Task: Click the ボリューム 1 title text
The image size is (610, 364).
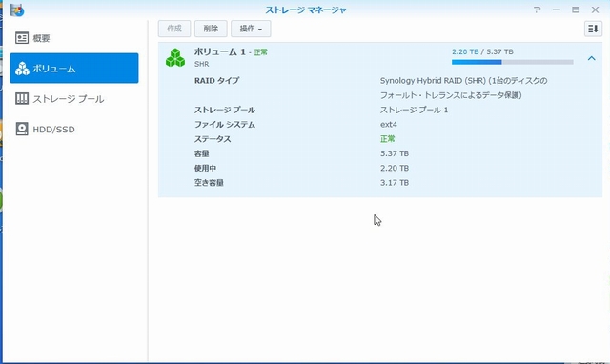Action: pyautogui.click(x=220, y=51)
